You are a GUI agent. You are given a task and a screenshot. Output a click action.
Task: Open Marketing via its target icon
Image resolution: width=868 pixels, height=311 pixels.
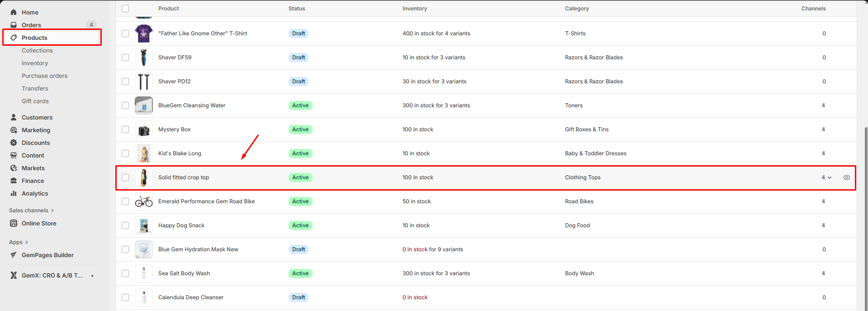[x=14, y=130]
